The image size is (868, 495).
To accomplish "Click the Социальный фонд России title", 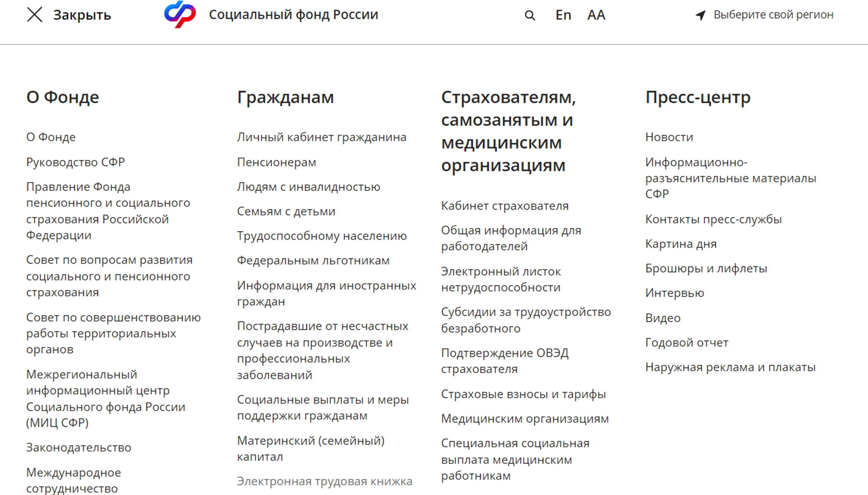I will click(x=294, y=15).
